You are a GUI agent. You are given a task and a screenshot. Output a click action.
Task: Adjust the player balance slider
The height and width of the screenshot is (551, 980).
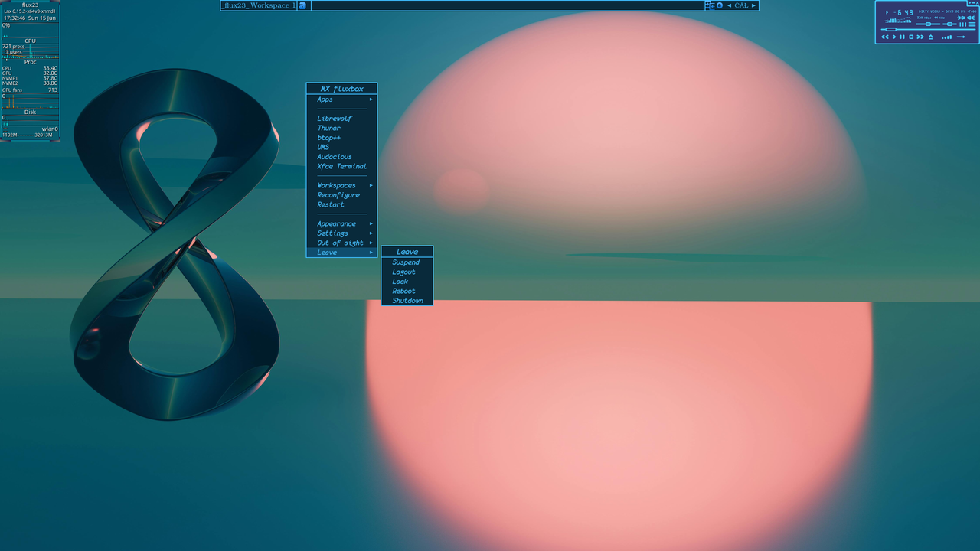[x=949, y=24]
